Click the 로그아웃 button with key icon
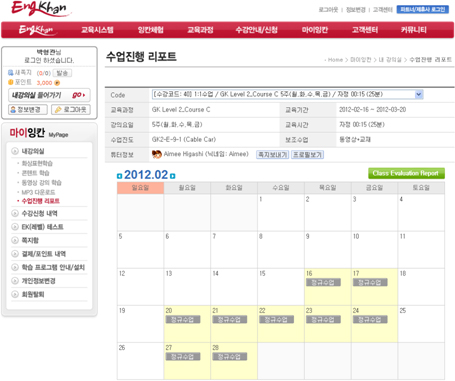455x381 pixels. point(71,110)
